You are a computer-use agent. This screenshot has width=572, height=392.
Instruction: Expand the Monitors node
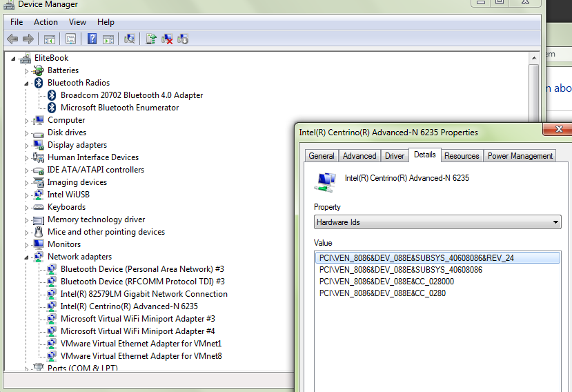pyautogui.click(x=26, y=245)
